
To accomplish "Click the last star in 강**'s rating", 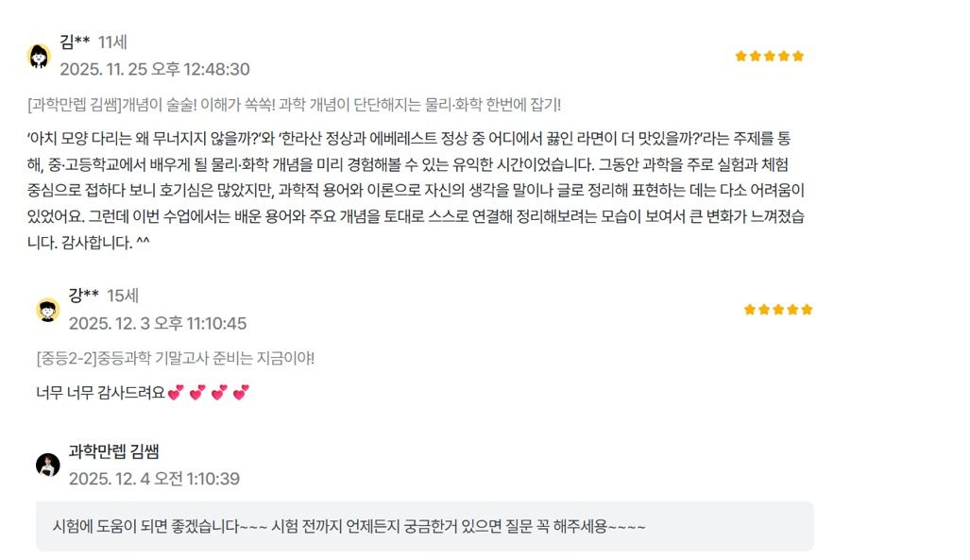I will coord(807,310).
